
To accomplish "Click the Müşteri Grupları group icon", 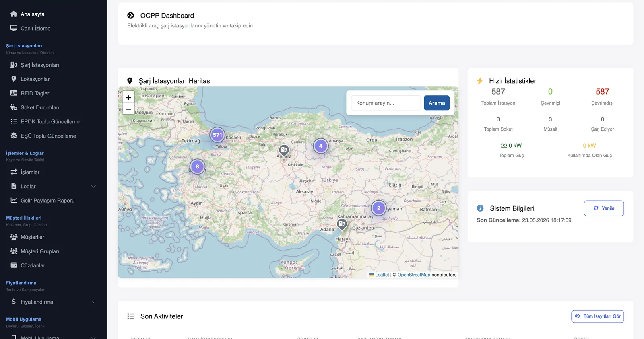I will coord(14,251).
